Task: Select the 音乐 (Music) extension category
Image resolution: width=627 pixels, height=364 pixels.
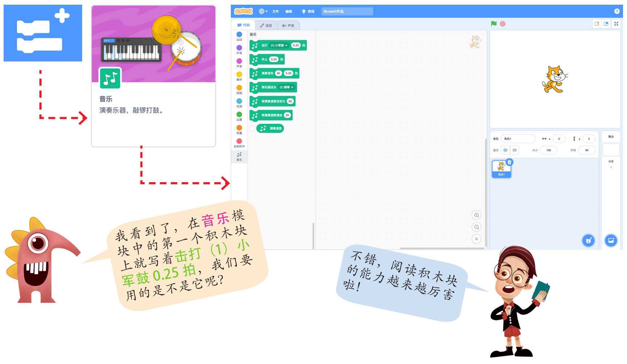Action: [x=239, y=157]
